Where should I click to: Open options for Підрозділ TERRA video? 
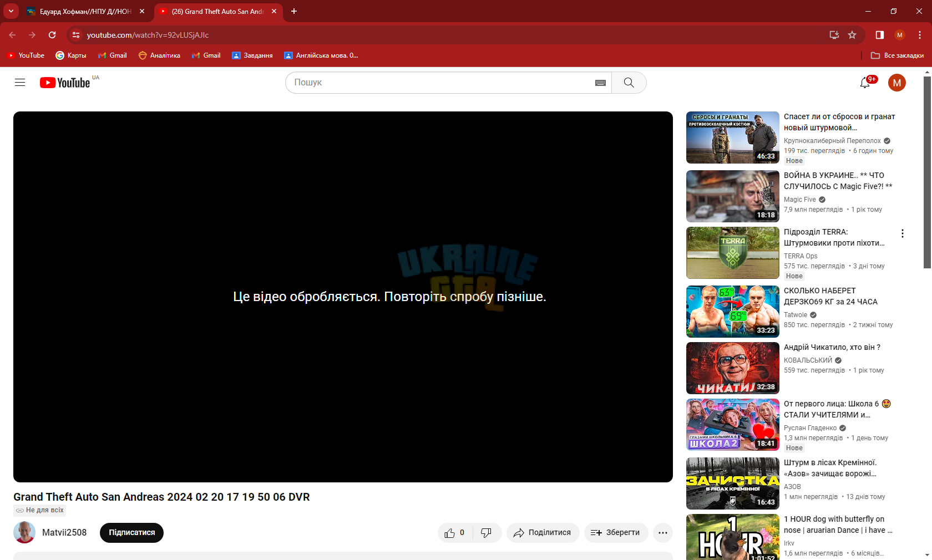pos(903,233)
